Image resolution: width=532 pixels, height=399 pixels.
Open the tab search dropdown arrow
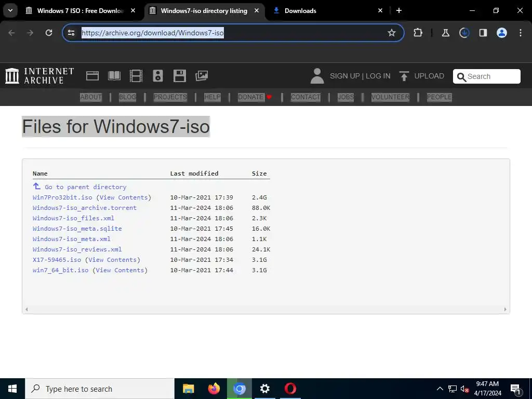pyautogui.click(x=10, y=10)
